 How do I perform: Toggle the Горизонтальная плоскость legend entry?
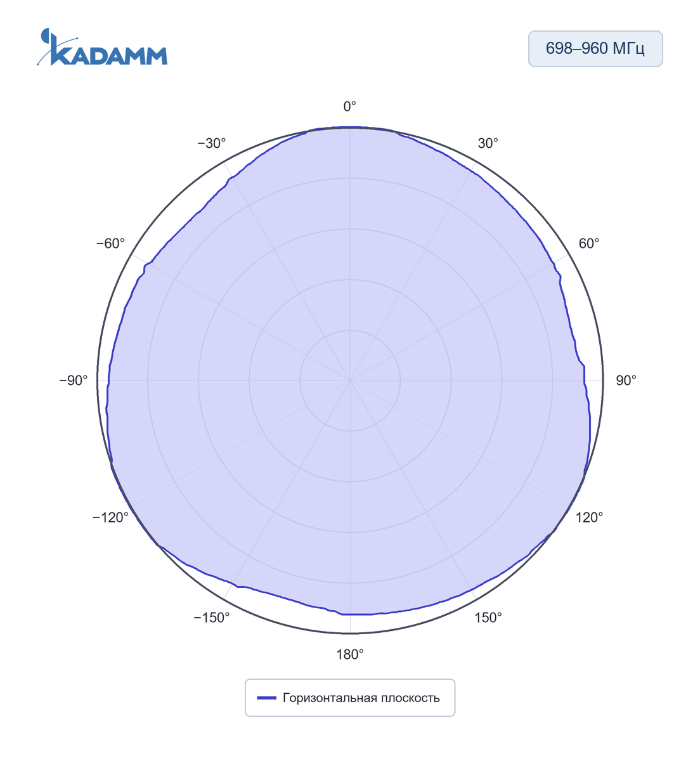(x=349, y=698)
